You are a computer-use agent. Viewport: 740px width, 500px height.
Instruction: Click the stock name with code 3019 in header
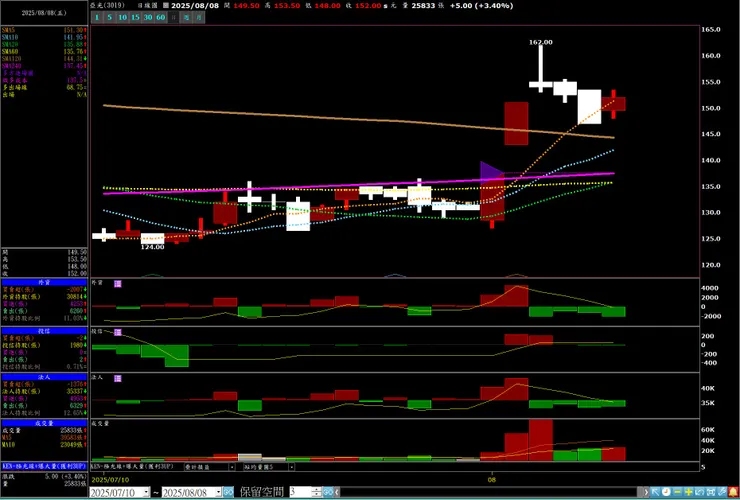pyautogui.click(x=108, y=6)
